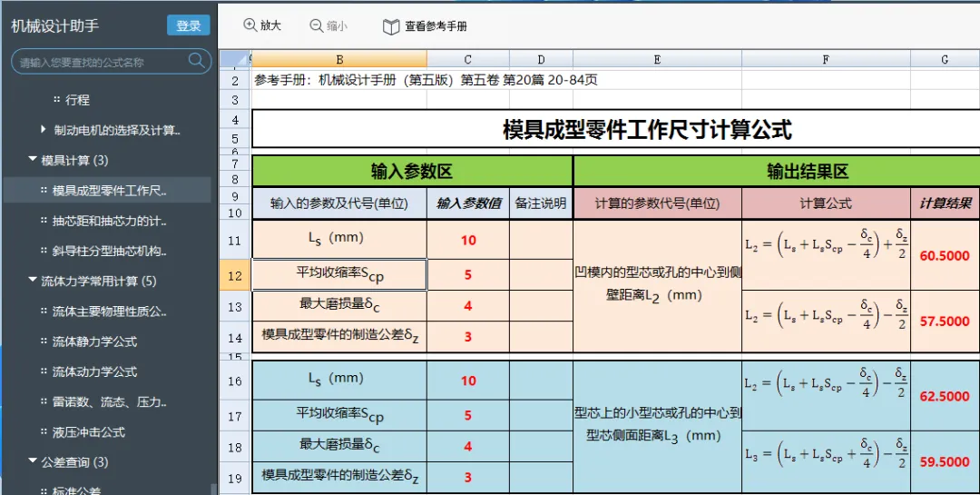
Task: Click 机械设计助手 app title
Action: point(55,25)
